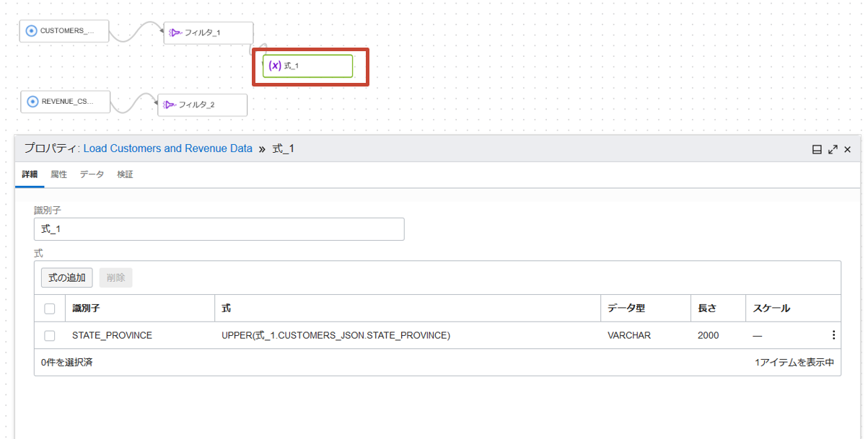The image size is (868, 439).
Task: Minimize the properties panel
Action: [817, 149]
